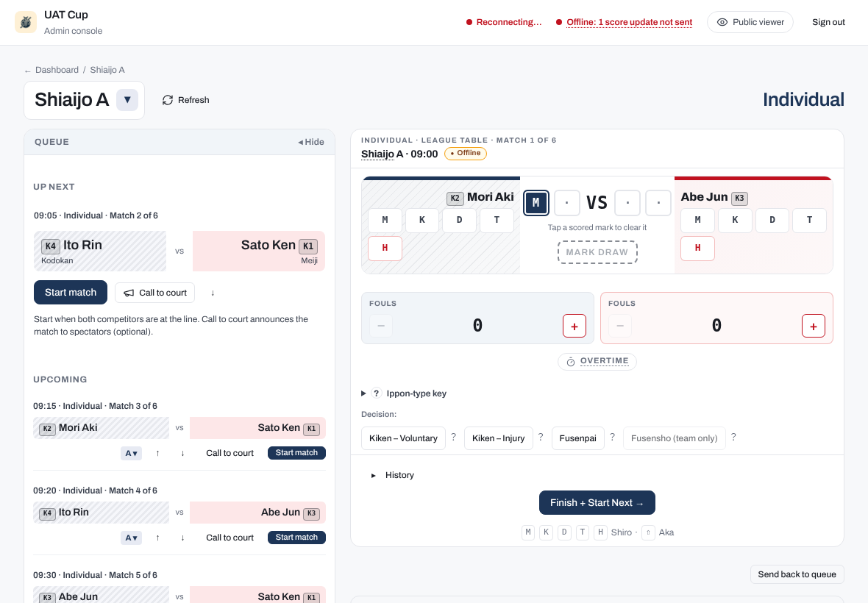The image size is (868, 603).
Task: Click Abe Jun's first empty score slot
Action: click(x=627, y=203)
